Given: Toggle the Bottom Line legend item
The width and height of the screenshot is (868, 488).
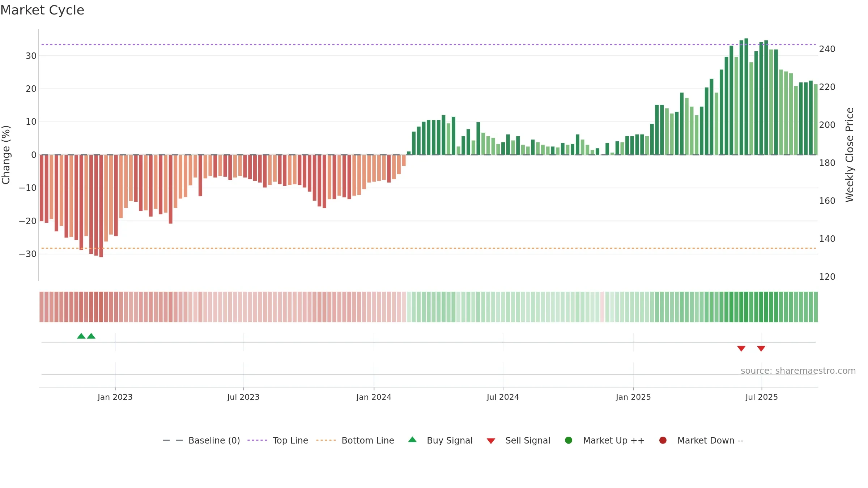Looking at the screenshot, I should pos(355,440).
